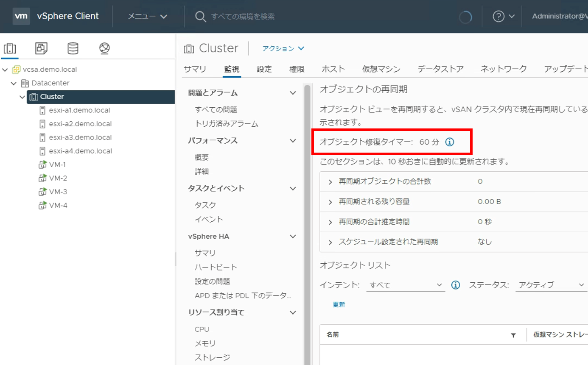Click the host icon for esxi-a2.demo.local
This screenshot has width=588, height=365.
point(42,124)
